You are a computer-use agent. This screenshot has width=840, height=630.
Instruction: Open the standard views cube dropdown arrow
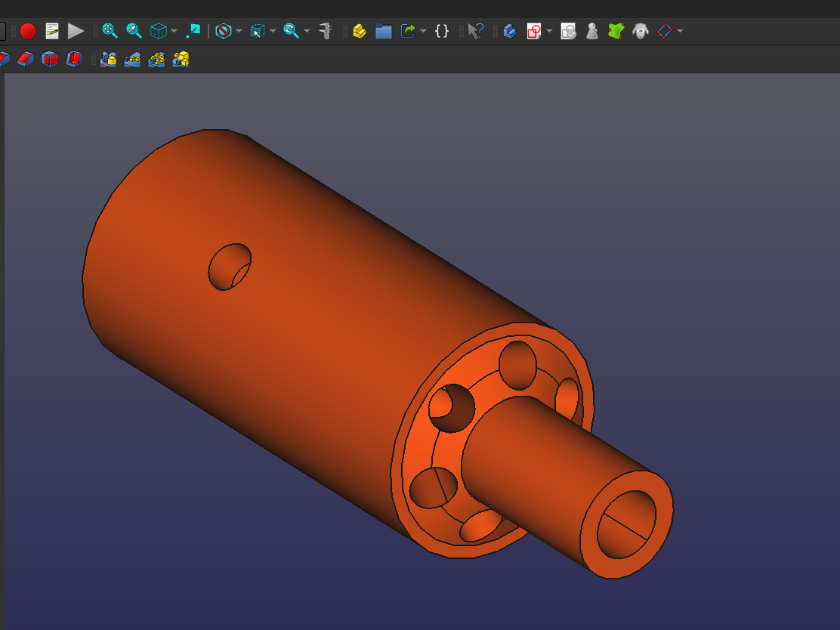click(x=174, y=31)
